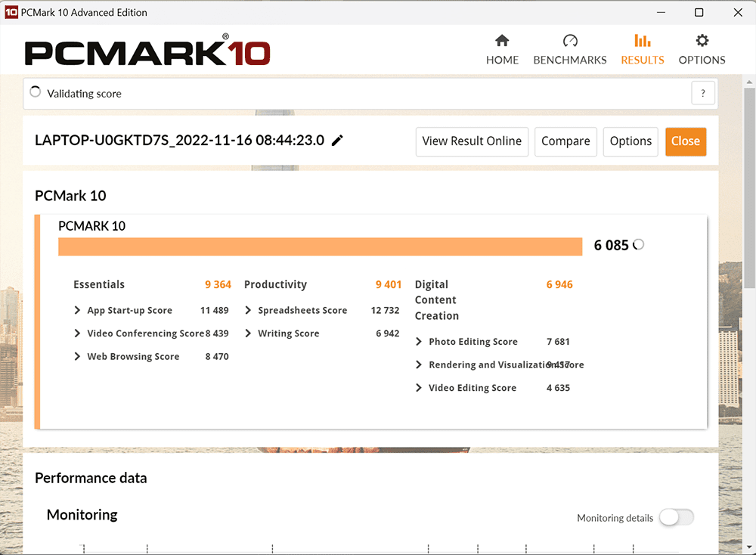Expand the Video Conferencing Score row

(77, 333)
